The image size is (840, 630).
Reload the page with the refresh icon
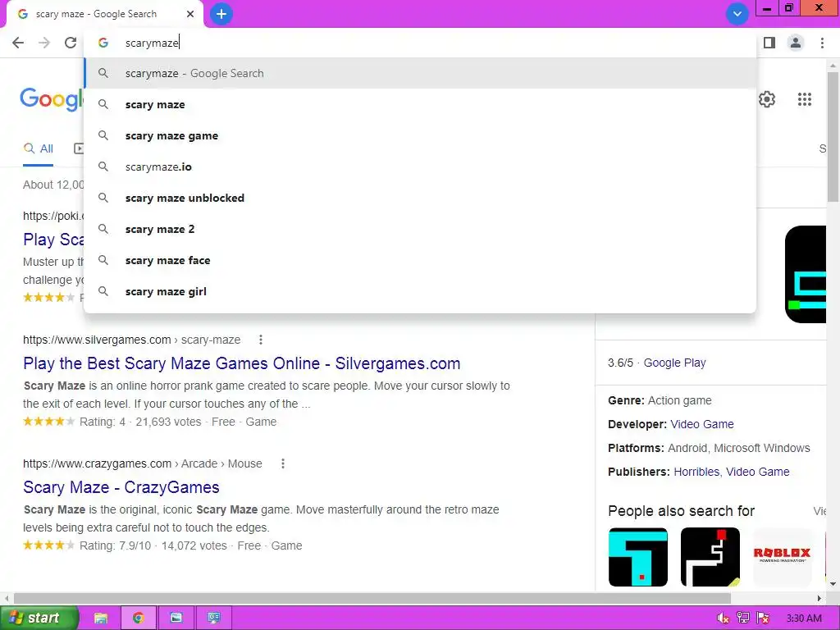coord(71,43)
